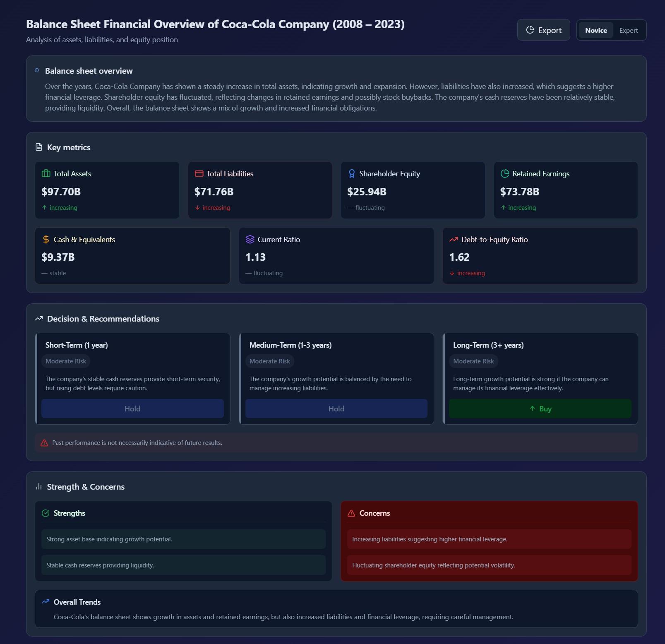Click 'Stable cash reserves providing liquidity'
The image size is (665, 644).
183,565
